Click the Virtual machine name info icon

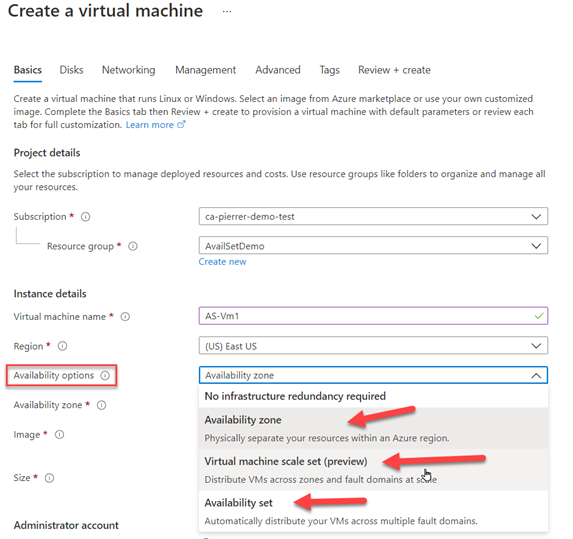(125, 316)
